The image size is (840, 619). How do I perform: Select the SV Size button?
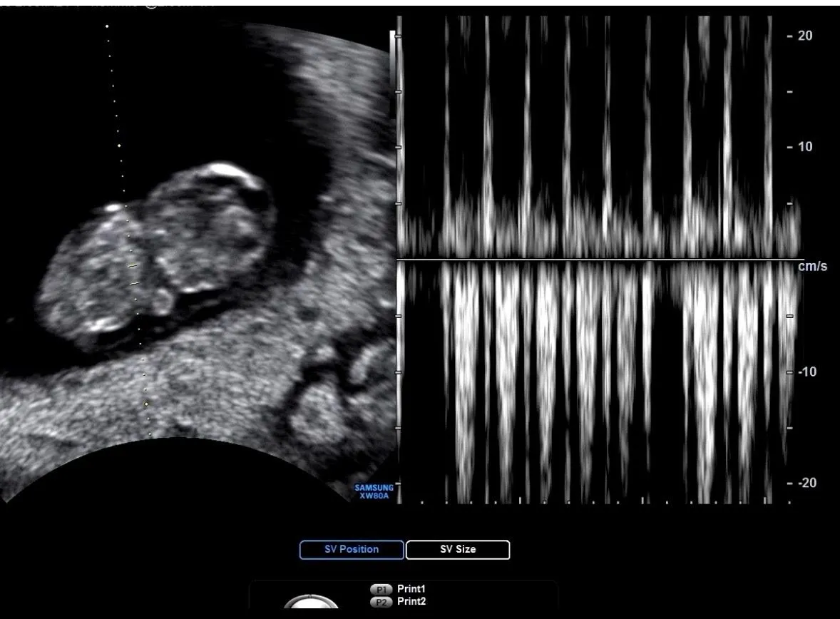coord(458,549)
